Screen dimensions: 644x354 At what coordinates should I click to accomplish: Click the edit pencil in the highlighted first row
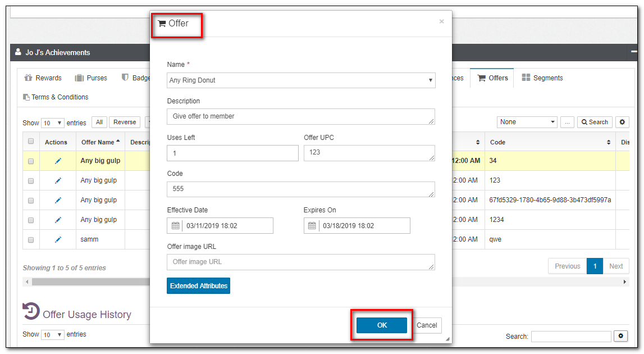click(x=58, y=161)
